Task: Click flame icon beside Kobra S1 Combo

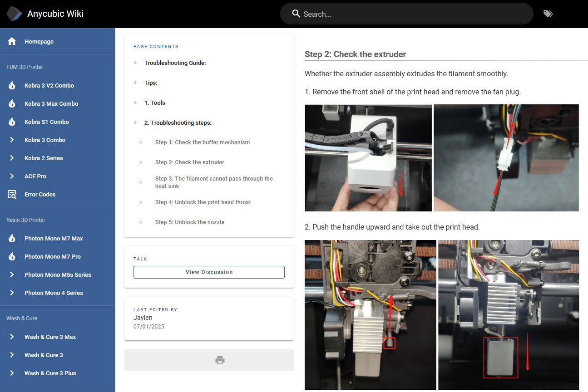Action: click(12, 122)
